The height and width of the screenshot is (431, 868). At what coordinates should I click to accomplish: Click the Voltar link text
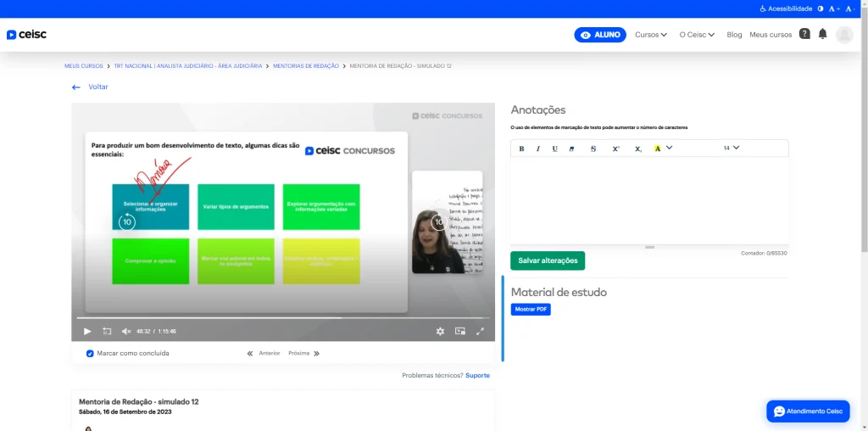pos(98,87)
